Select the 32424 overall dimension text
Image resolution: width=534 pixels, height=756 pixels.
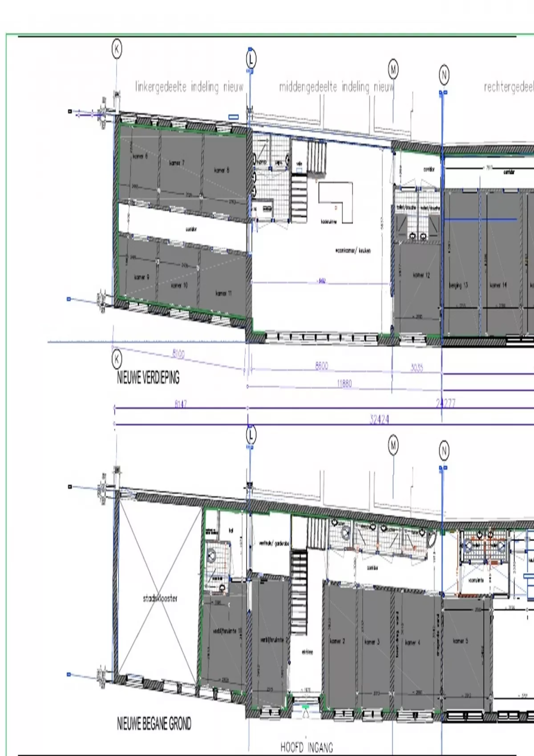click(x=380, y=419)
